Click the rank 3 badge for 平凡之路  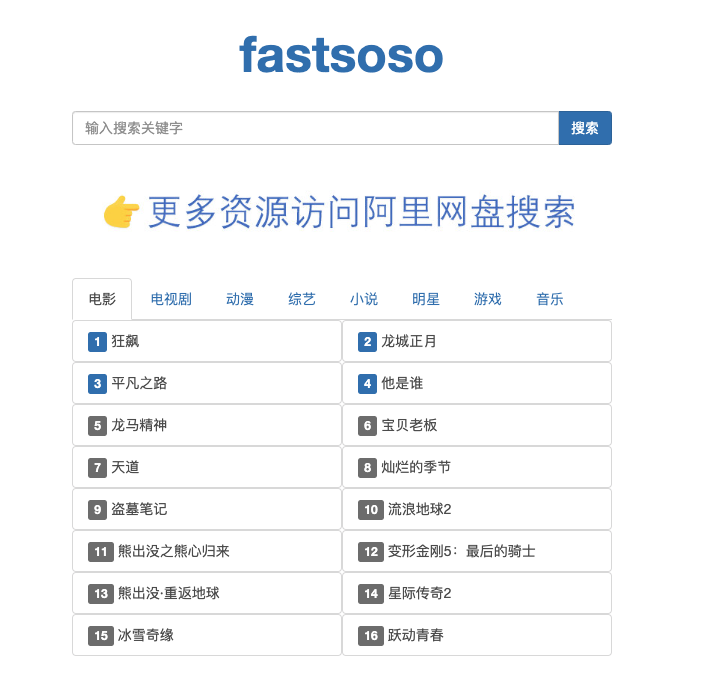point(97,384)
